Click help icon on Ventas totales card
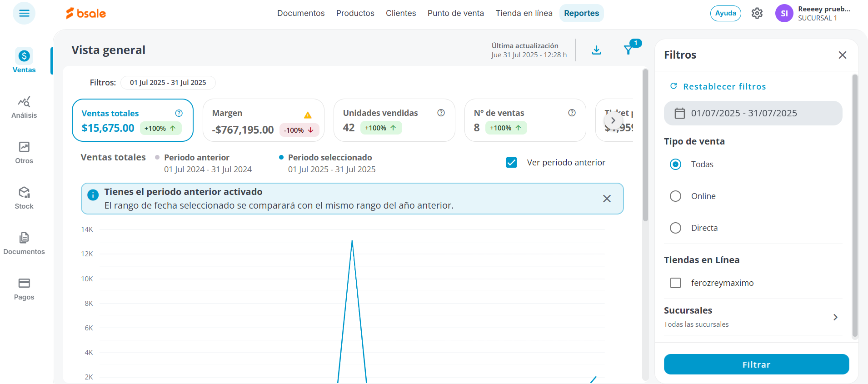Viewport: 868px width, 384px height. pyautogui.click(x=179, y=113)
